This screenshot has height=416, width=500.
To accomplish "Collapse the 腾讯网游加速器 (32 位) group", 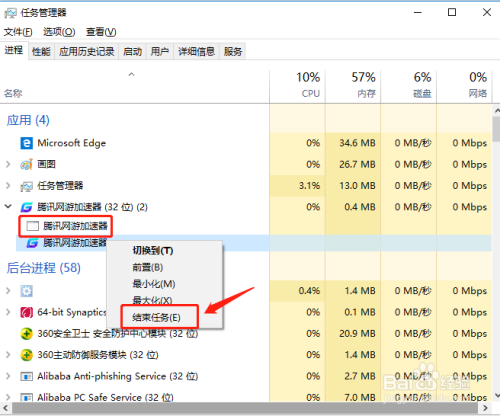I will [8, 206].
